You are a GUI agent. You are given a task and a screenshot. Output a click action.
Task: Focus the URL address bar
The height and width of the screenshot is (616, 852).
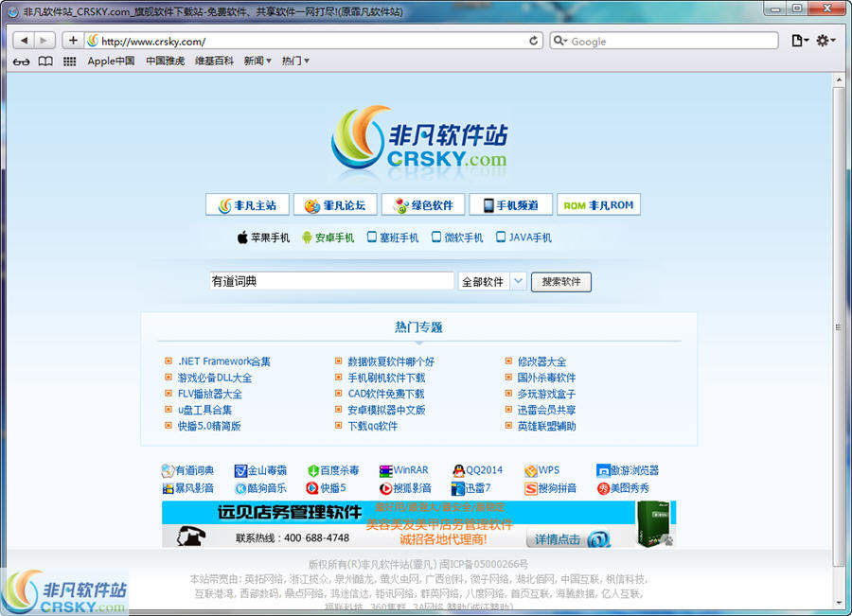(x=314, y=41)
